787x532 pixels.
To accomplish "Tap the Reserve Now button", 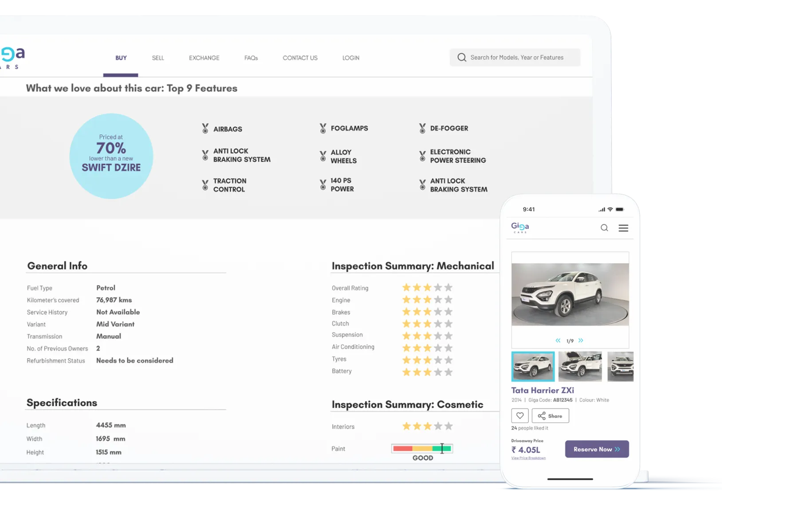I will pos(597,449).
